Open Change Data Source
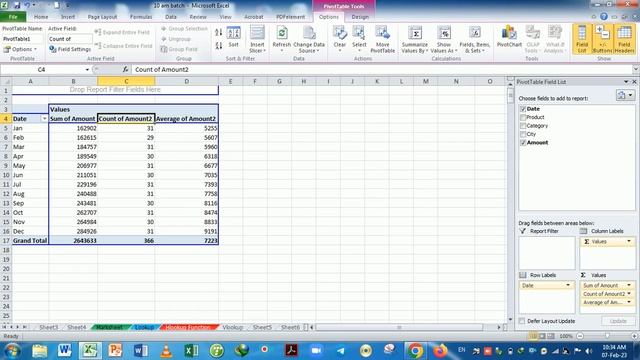This screenshot has height=360, width=640. click(x=309, y=39)
